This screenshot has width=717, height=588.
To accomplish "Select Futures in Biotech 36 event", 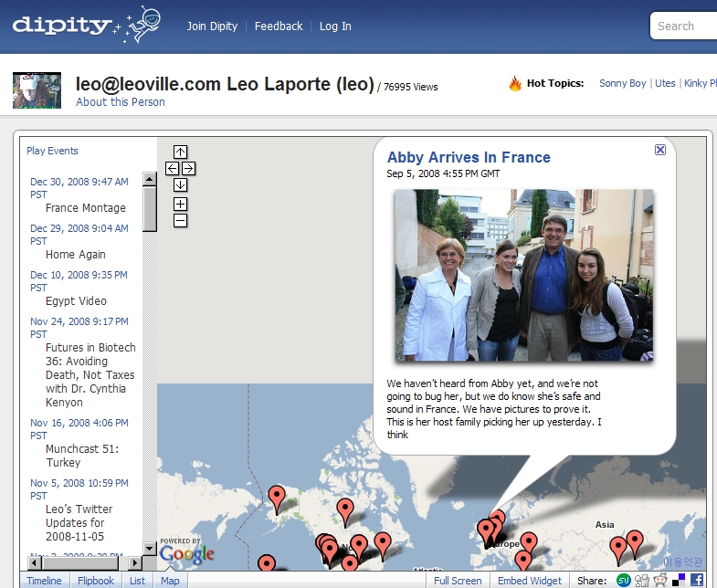I will point(90,375).
